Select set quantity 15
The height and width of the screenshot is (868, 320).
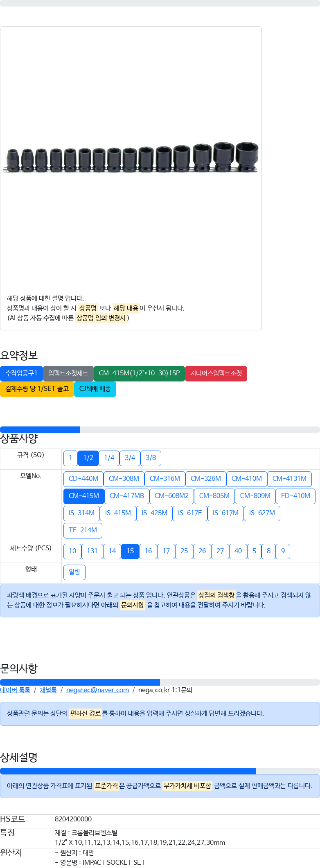tap(130, 551)
